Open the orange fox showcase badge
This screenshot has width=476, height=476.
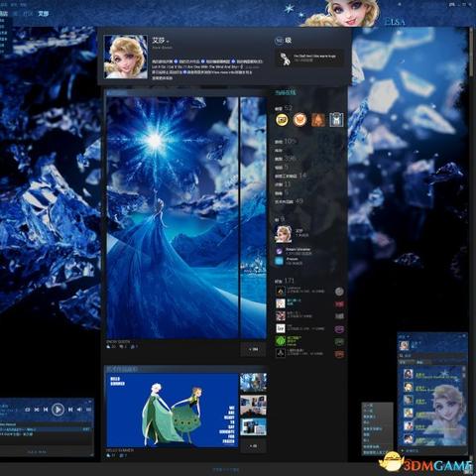click(299, 120)
